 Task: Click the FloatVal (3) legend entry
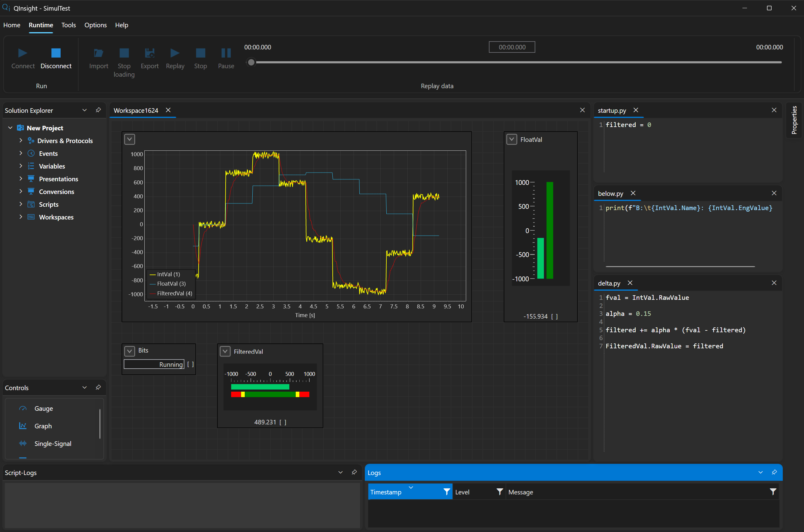pyautogui.click(x=168, y=284)
